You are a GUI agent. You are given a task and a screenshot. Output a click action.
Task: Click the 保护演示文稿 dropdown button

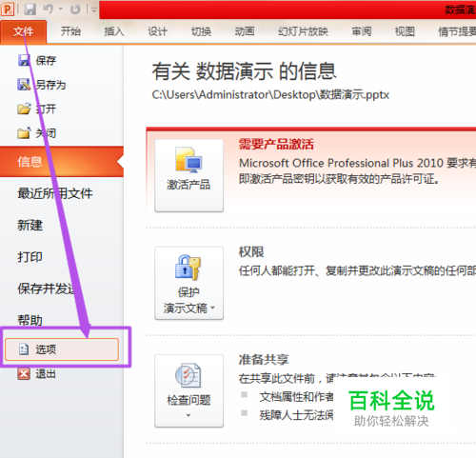click(188, 283)
